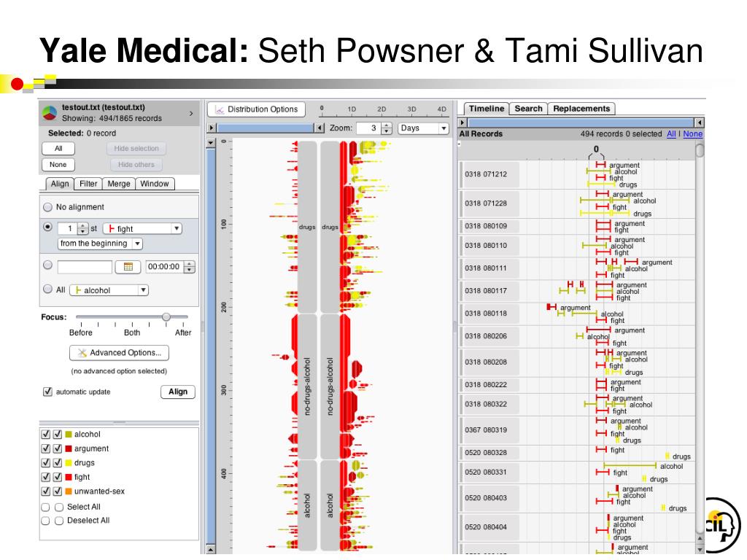Open the calendar picker icon
This screenshot has width=747, height=560.
click(x=128, y=267)
